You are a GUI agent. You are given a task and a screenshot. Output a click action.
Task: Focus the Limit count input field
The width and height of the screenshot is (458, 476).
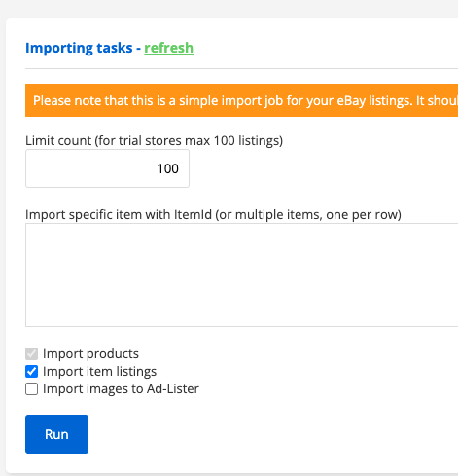click(x=107, y=168)
